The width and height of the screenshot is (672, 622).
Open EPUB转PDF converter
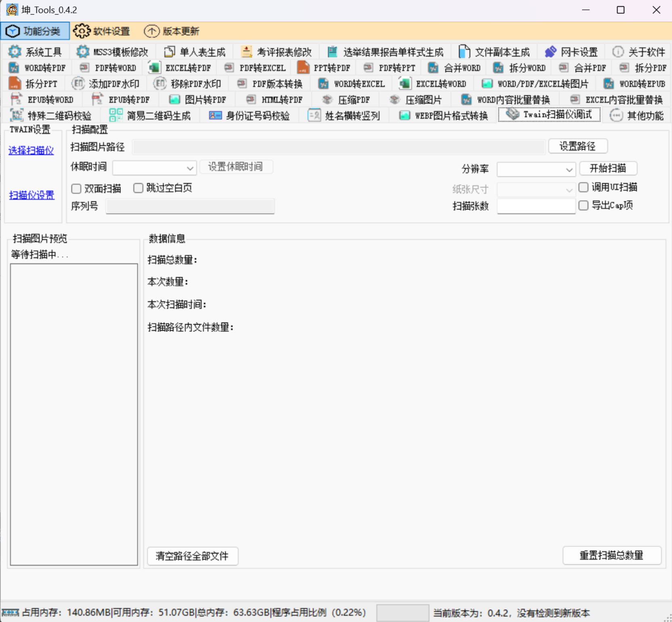(120, 99)
